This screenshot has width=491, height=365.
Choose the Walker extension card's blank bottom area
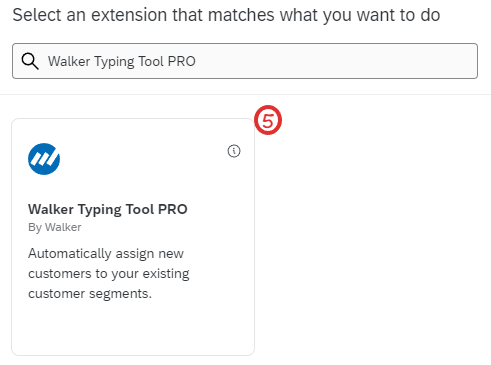click(133, 328)
